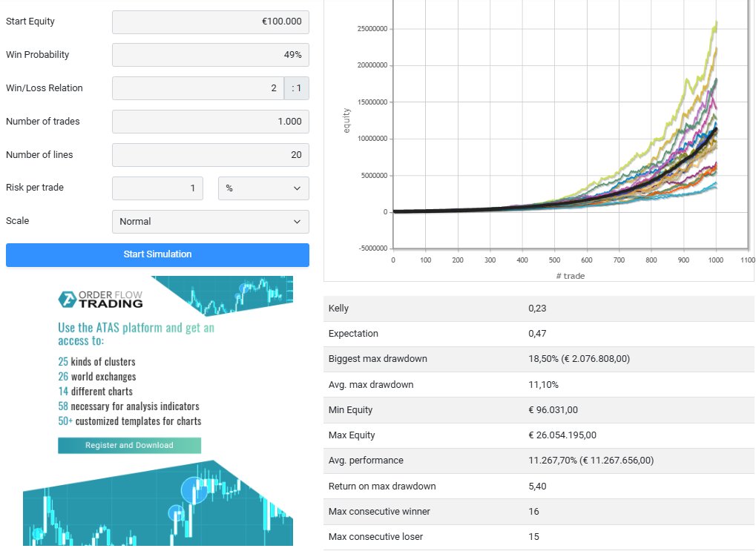Open the Scale dropdown set to Normal
This screenshot has height=554, width=756.
[x=211, y=222]
